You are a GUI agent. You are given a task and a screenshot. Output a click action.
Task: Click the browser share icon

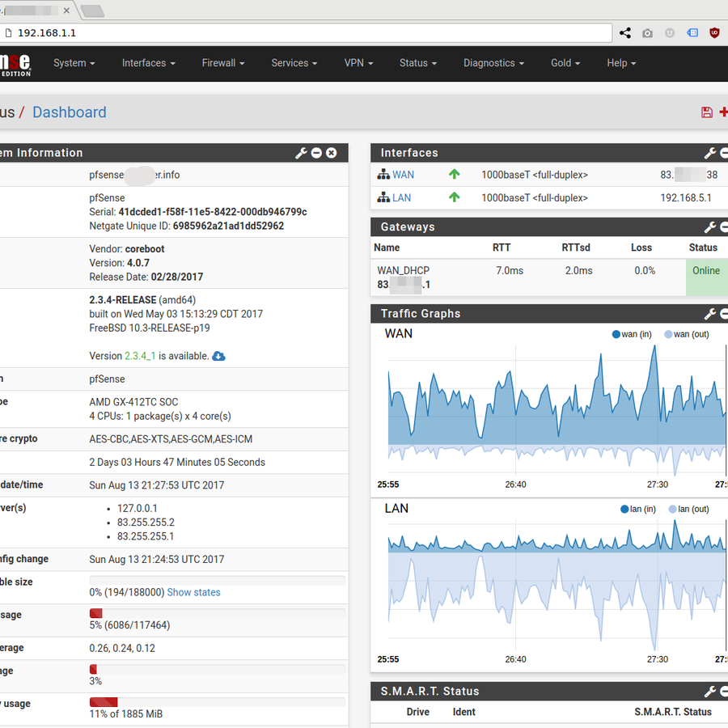click(625, 33)
